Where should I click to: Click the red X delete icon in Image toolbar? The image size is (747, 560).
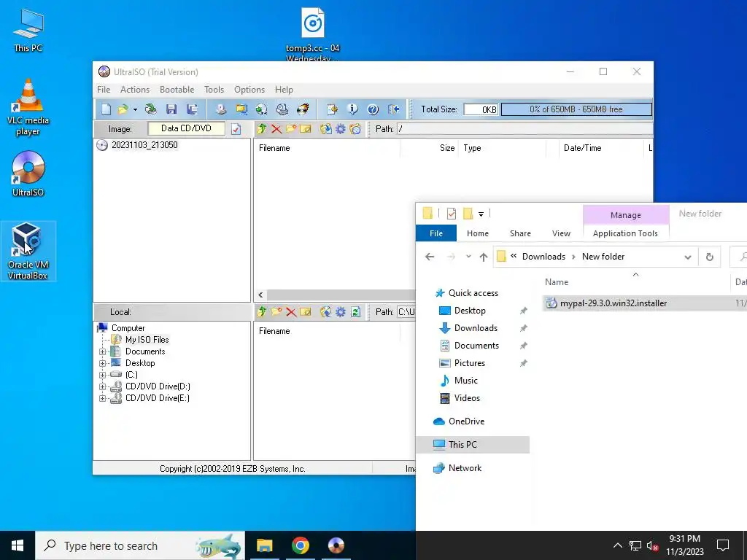[276, 129]
